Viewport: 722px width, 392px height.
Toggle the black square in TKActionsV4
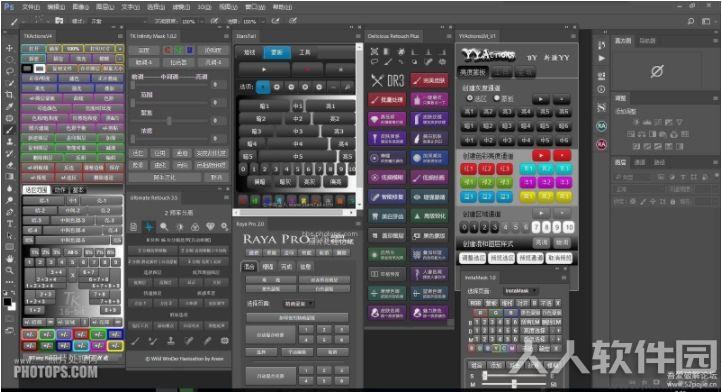[x=27, y=69]
